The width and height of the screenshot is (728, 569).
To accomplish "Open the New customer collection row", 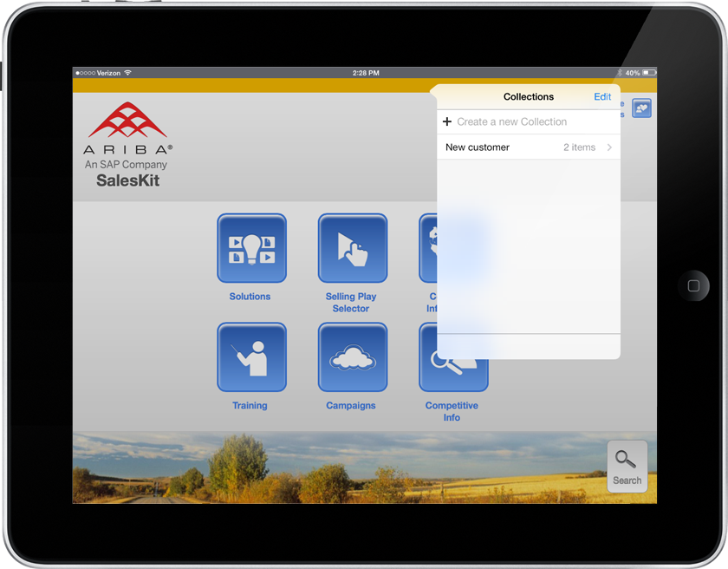I will coord(529,147).
